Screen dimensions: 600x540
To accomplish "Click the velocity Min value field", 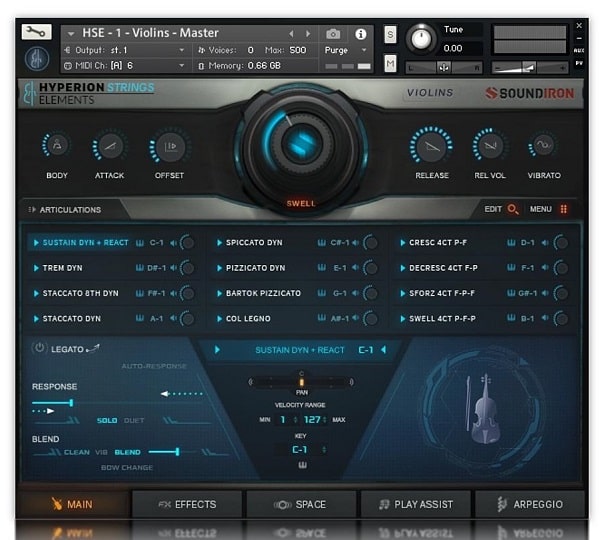I will [x=283, y=420].
